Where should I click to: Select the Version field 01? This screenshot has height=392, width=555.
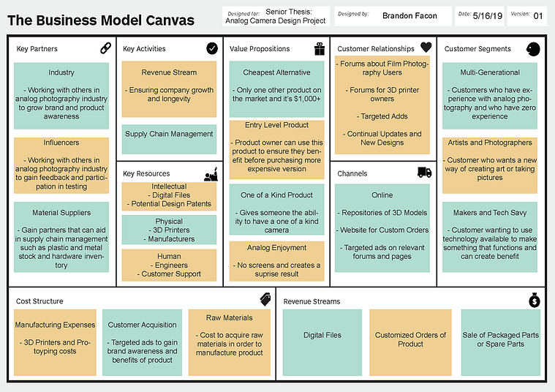[x=526, y=16]
